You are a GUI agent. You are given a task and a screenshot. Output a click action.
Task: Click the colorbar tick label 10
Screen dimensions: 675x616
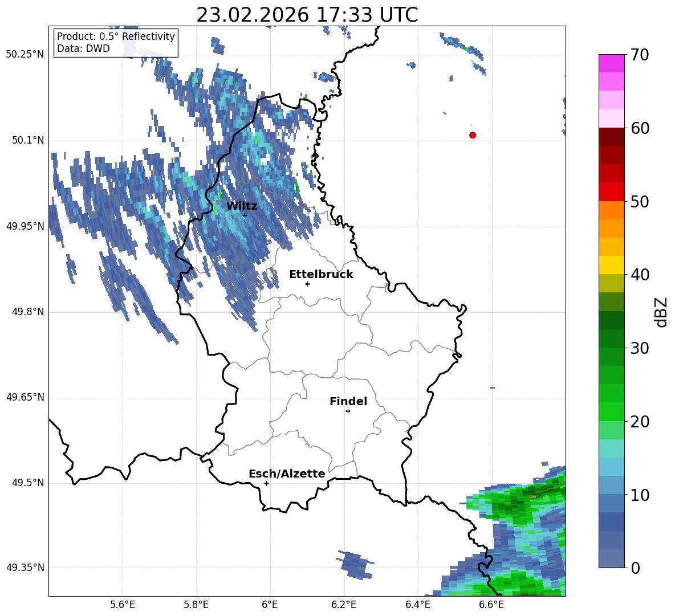(640, 495)
